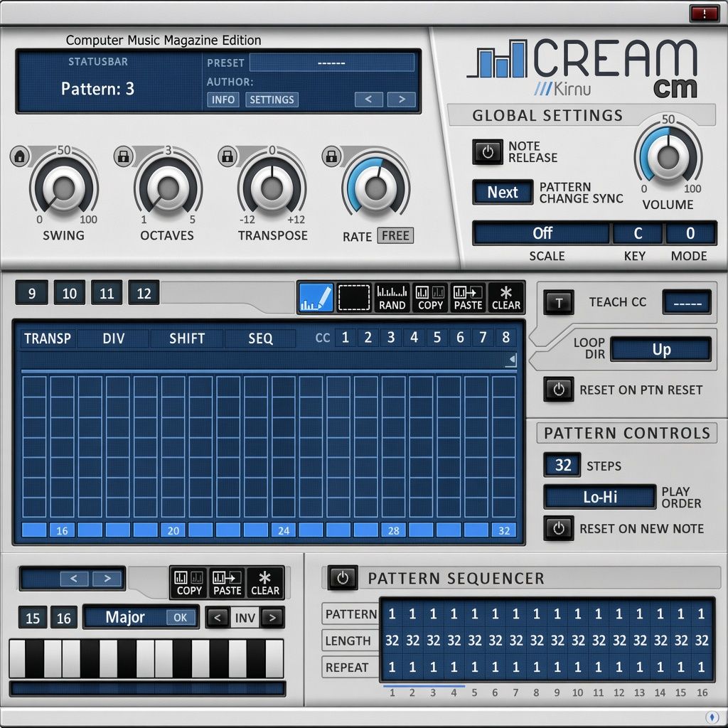Toggle the Swing knob lock icon
Image resolution: width=728 pixels, height=728 pixels.
click(x=19, y=156)
